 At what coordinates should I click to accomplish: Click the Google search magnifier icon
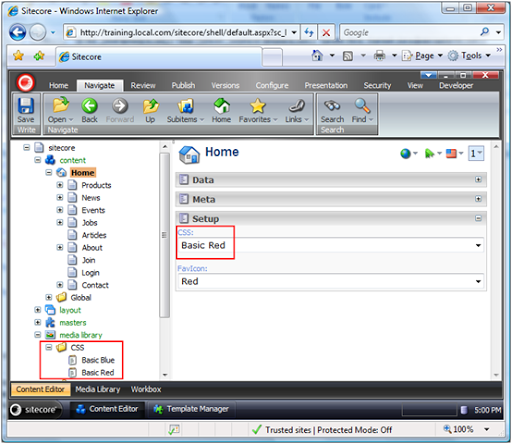coord(485,32)
